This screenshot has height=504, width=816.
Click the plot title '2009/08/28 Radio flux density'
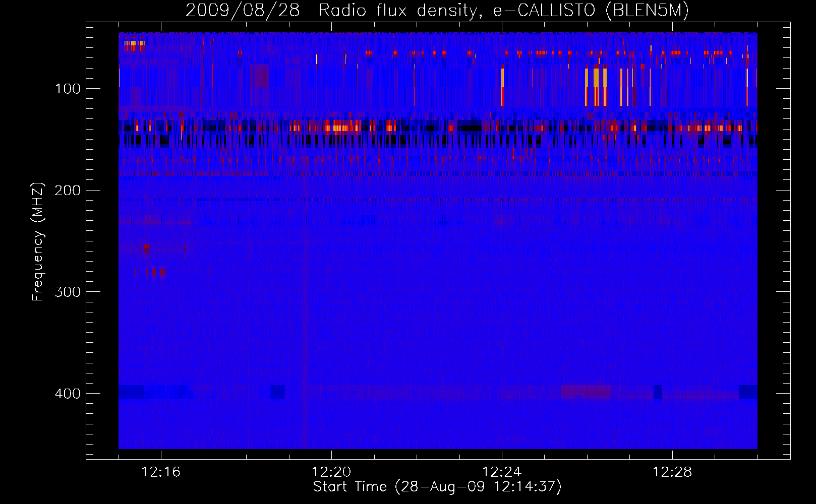click(x=331, y=10)
